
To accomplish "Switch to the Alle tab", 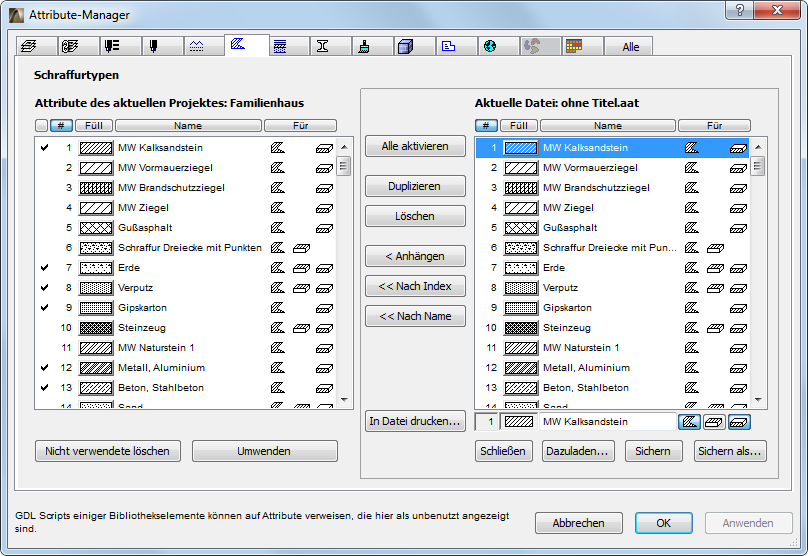I will click(x=630, y=46).
